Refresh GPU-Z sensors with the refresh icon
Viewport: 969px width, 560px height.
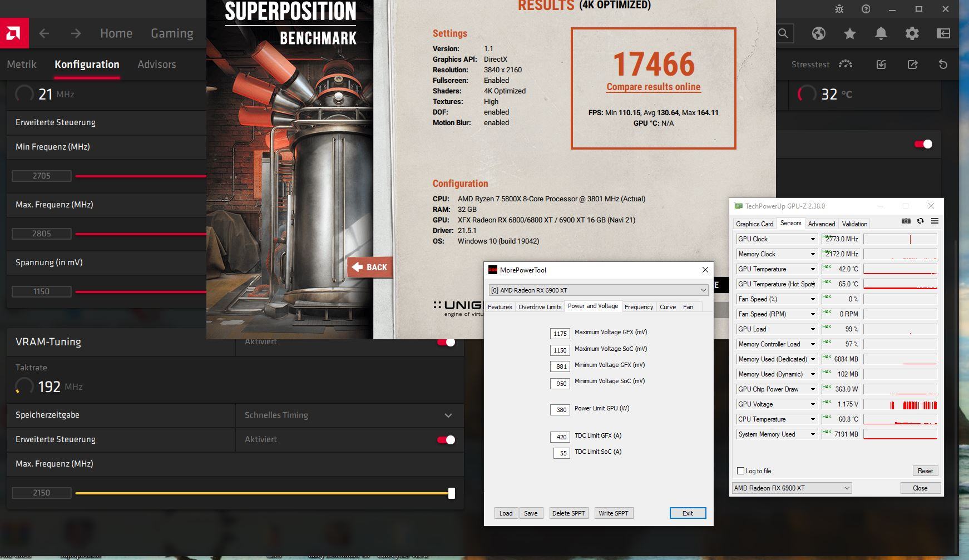click(920, 221)
